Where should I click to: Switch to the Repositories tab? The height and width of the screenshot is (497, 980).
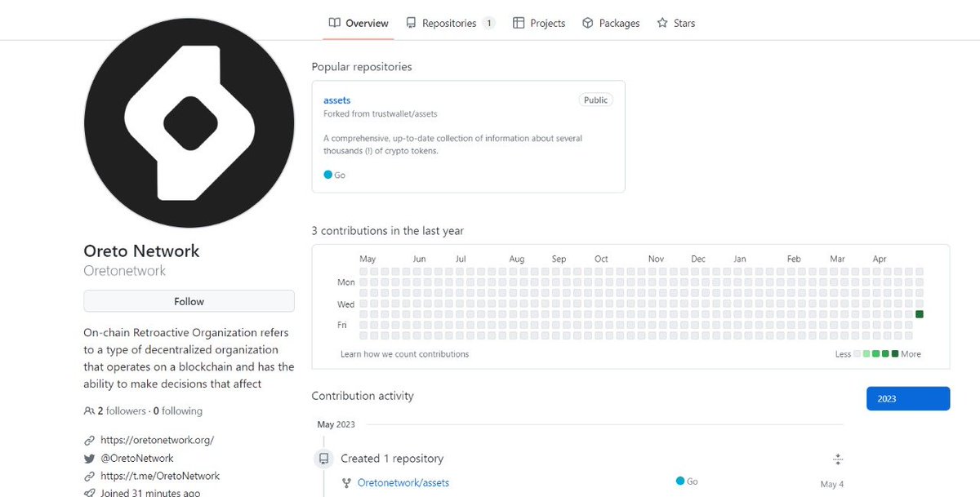click(451, 23)
